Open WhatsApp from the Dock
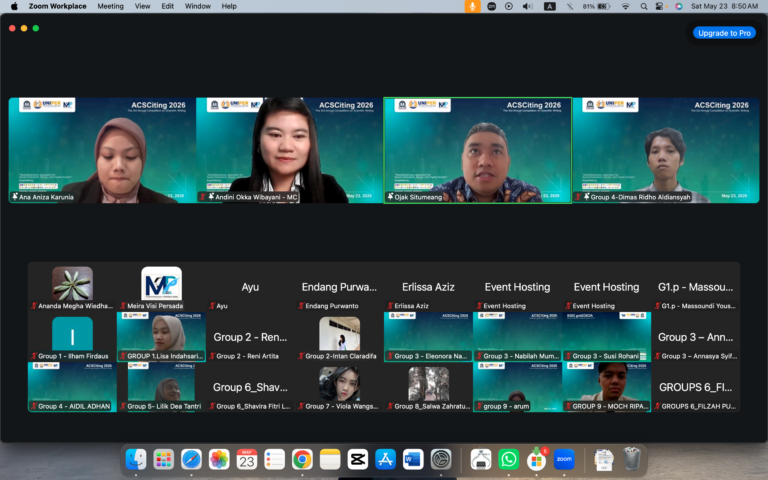The height and width of the screenshot is (480, 768). pos(508,459)
